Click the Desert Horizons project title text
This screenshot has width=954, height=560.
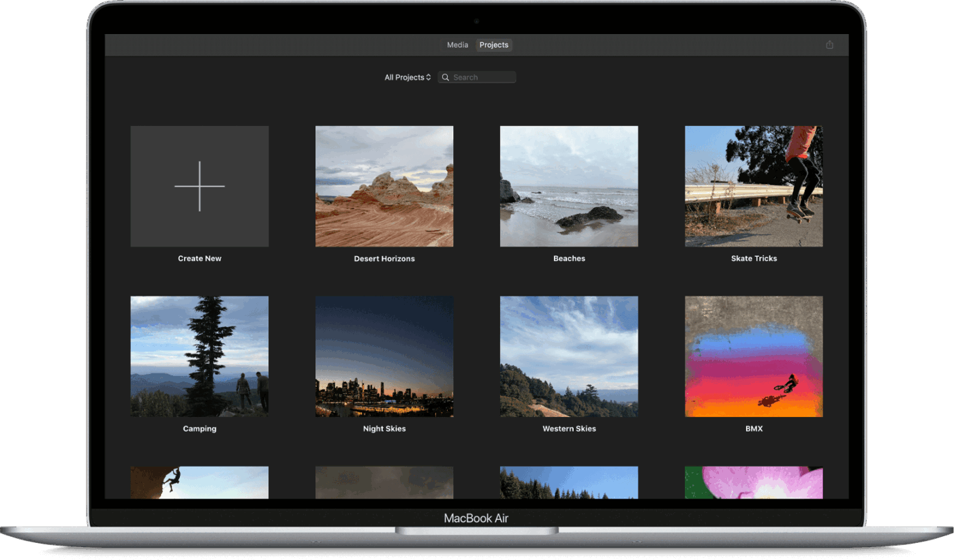[x=384, y=258]
